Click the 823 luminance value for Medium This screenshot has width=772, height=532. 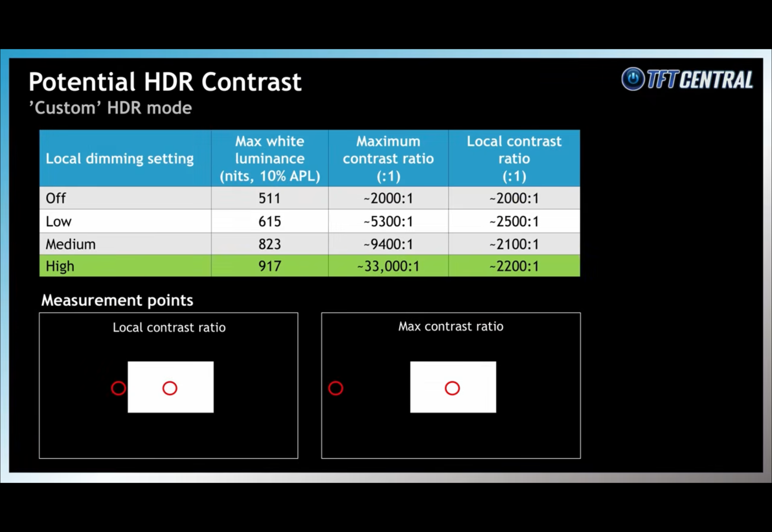[x=270, y=244]
